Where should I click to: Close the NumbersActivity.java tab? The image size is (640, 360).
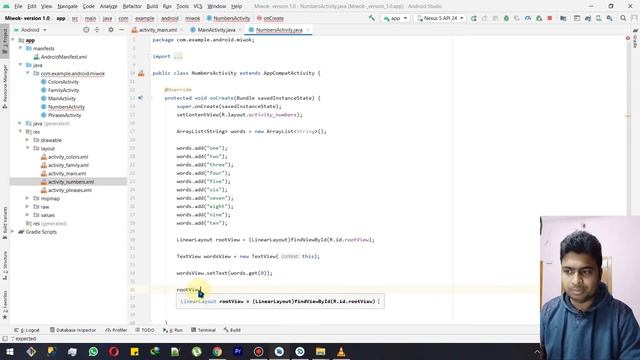point(308,30)
